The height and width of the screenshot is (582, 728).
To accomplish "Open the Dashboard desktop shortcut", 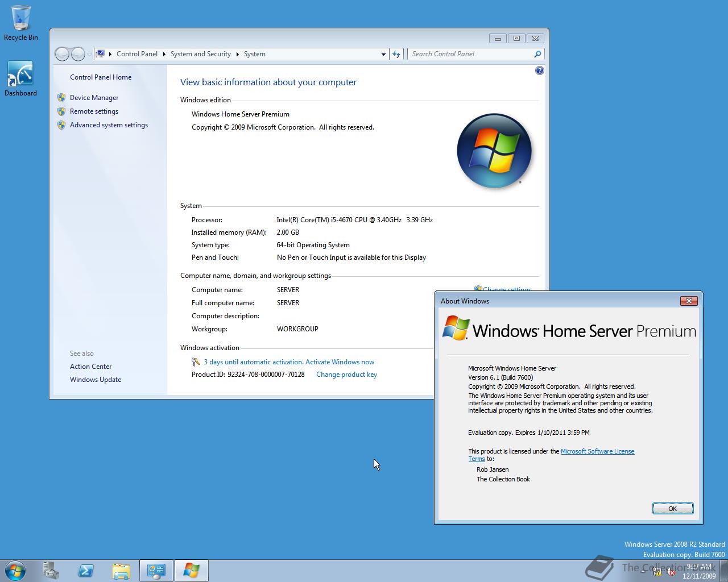I will pyautogui.click(x=20, y=79).
